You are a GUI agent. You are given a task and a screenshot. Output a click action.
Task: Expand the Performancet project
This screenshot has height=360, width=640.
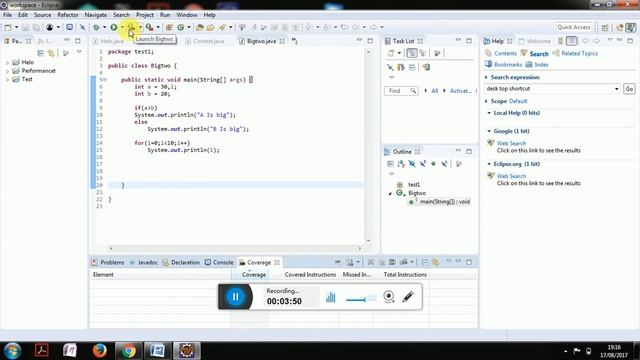click(7, 71)
